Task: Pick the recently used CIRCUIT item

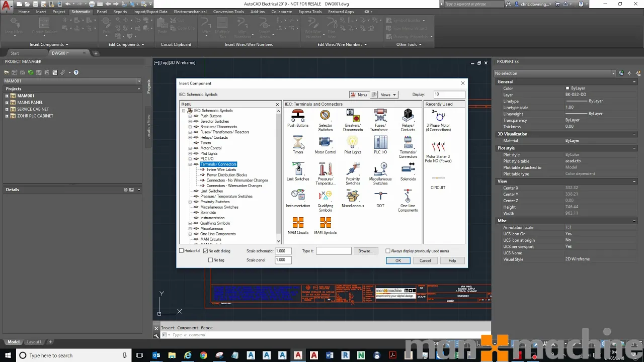Action: click(x=438, y=177)
